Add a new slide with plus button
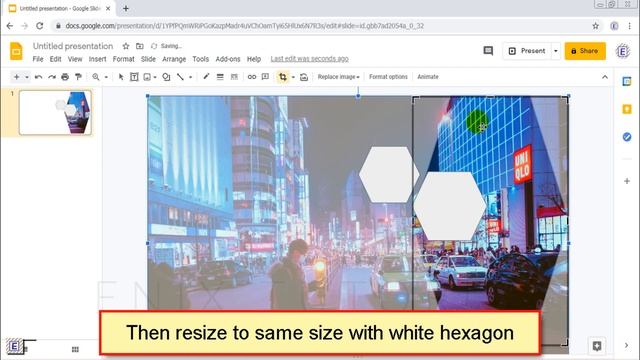Image resolution: width=640 pixels, height=360 pixels. pos(16,77)
